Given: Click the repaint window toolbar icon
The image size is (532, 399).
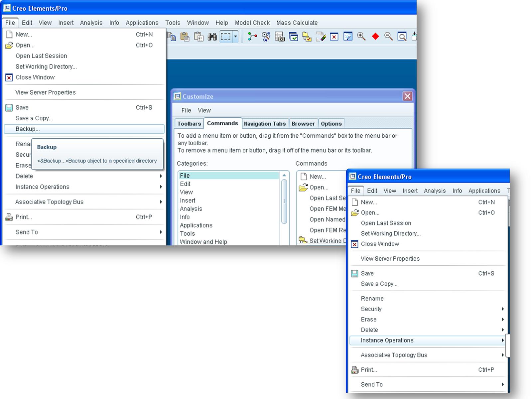Looking at the screenshot, I should click(348, 36).
